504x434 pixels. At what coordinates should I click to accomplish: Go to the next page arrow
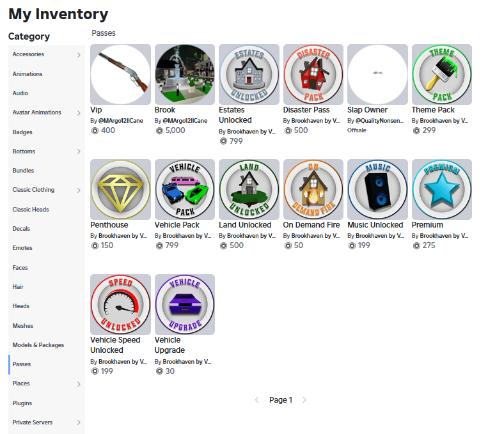tap(304, 400)
